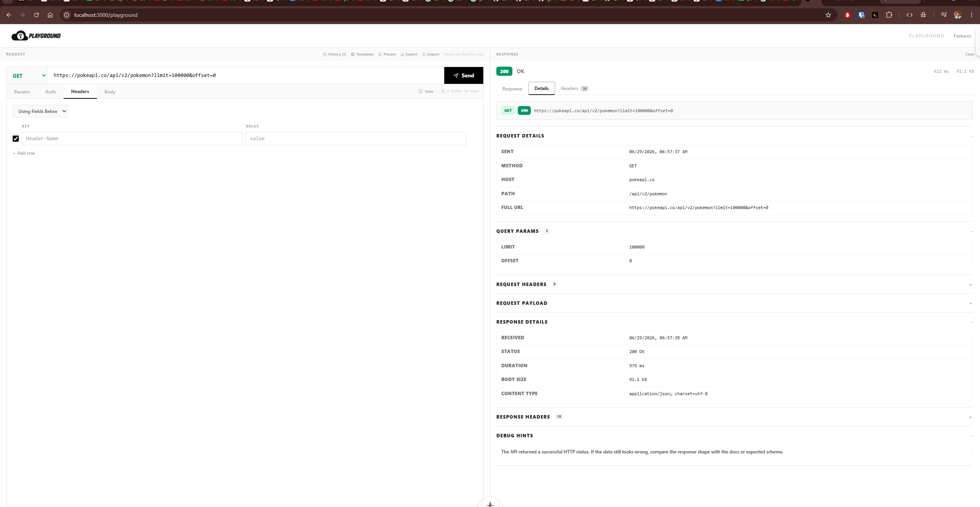Switch to the Params tab
980x507 pixels.
pos(22,92)
